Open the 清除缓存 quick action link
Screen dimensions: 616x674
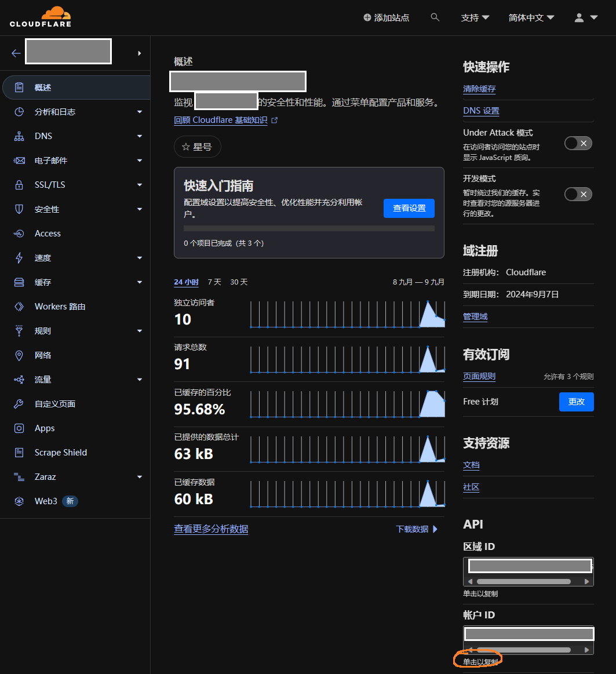pos(479,89)
